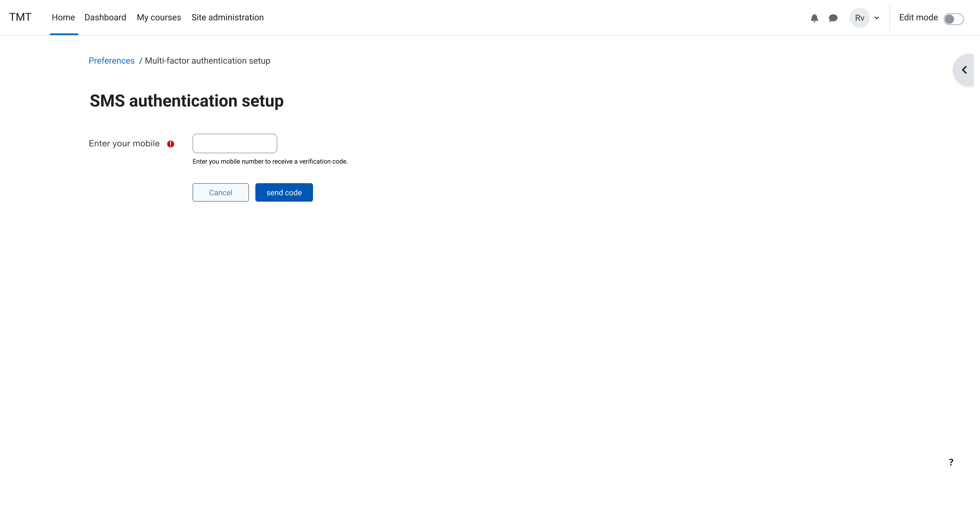Click the 'Multi-factor authentication setup' breadcrumb text
Image resolution: width=980 pixels, height=515 pixels.
pyautogui.click(x=207, y=61)
